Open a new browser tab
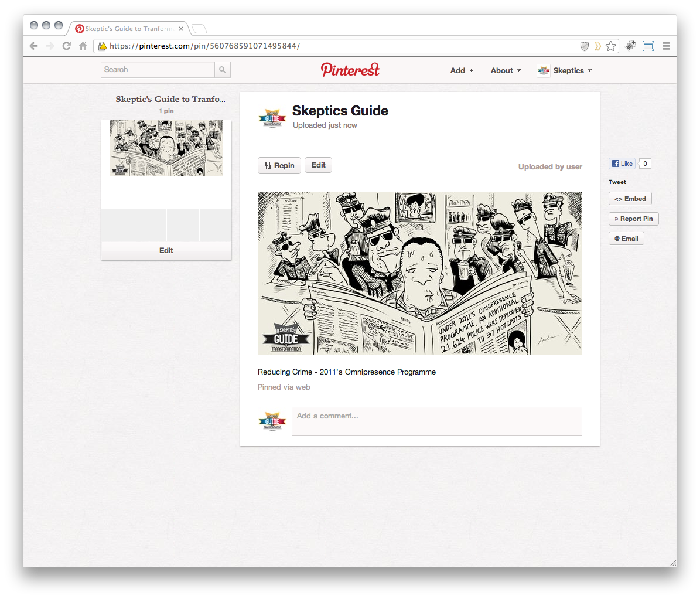This screenshot has height=599, width=700. (199, 29)
